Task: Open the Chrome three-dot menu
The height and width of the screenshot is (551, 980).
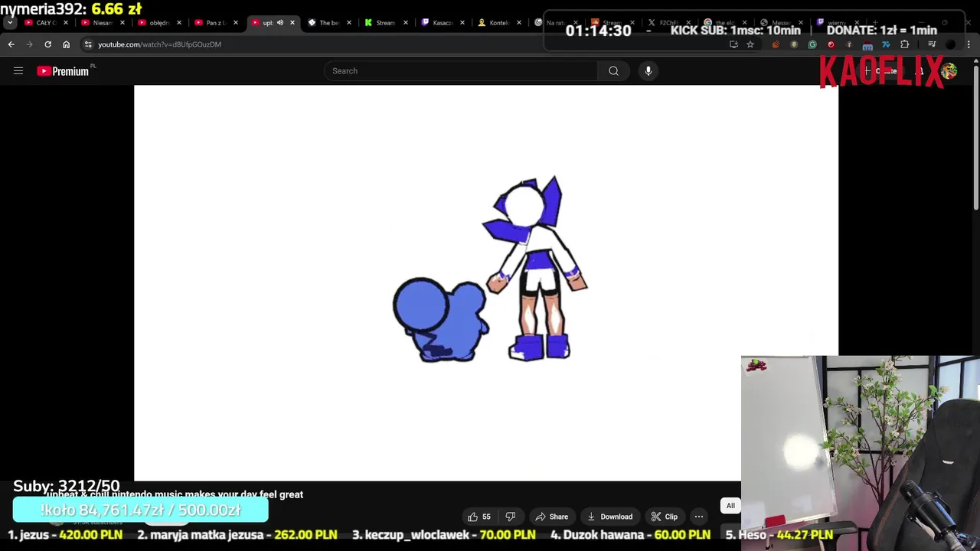Action: tap(969, 44)
